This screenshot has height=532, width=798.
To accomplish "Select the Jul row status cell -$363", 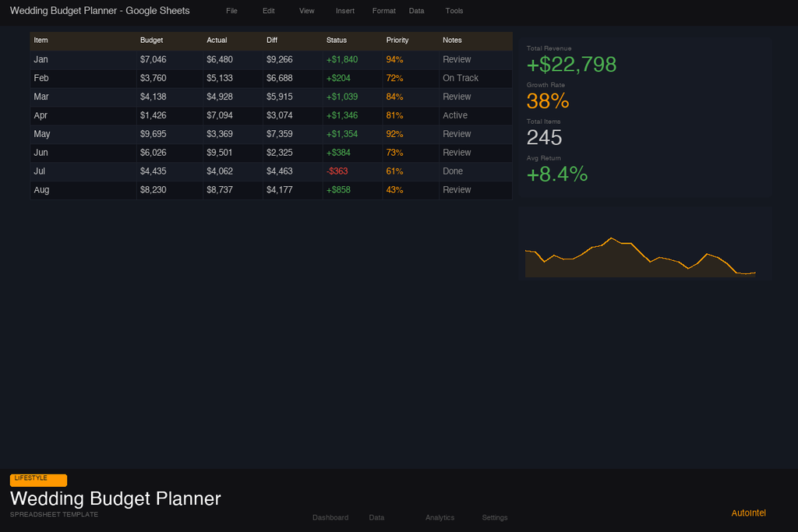I will (352, 171).
